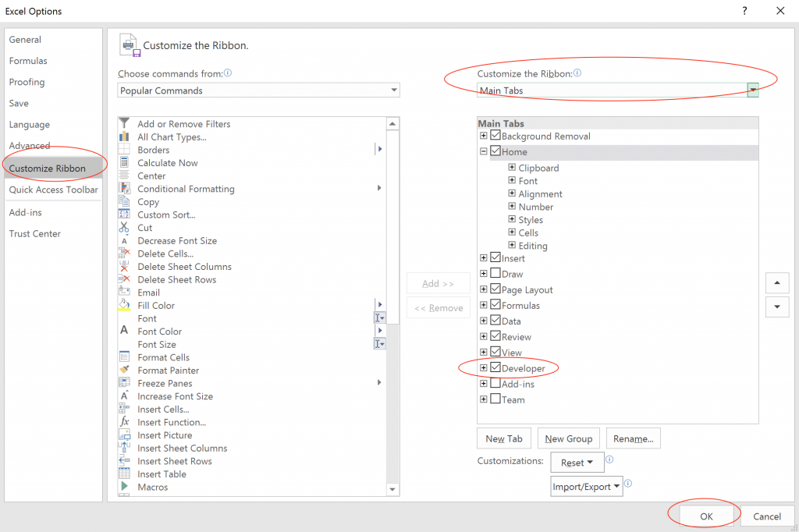Click the New Group button
Screen dimensions: 799x532
(569, 438)
